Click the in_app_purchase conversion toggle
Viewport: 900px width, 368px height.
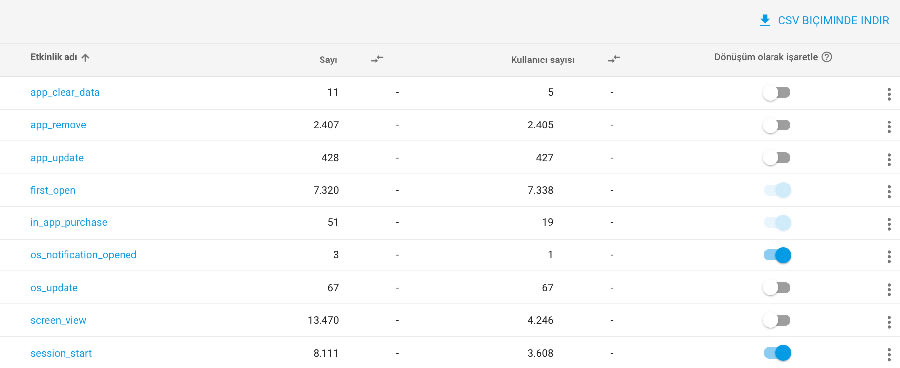click(777, 223)
